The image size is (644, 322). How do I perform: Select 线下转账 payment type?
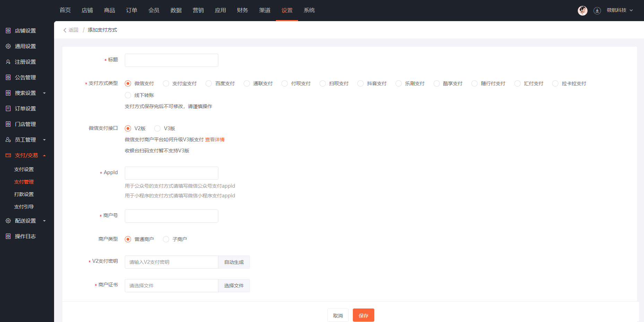(x=128, y=95)
